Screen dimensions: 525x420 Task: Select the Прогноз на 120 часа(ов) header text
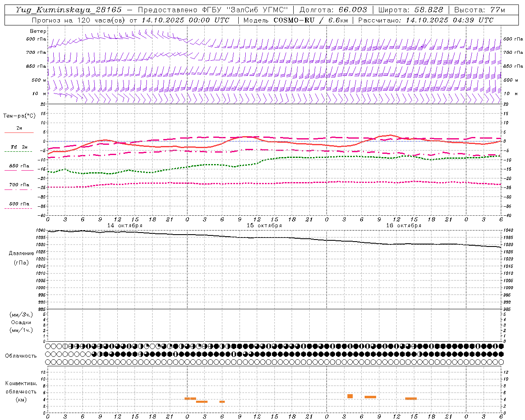(79, 20)
